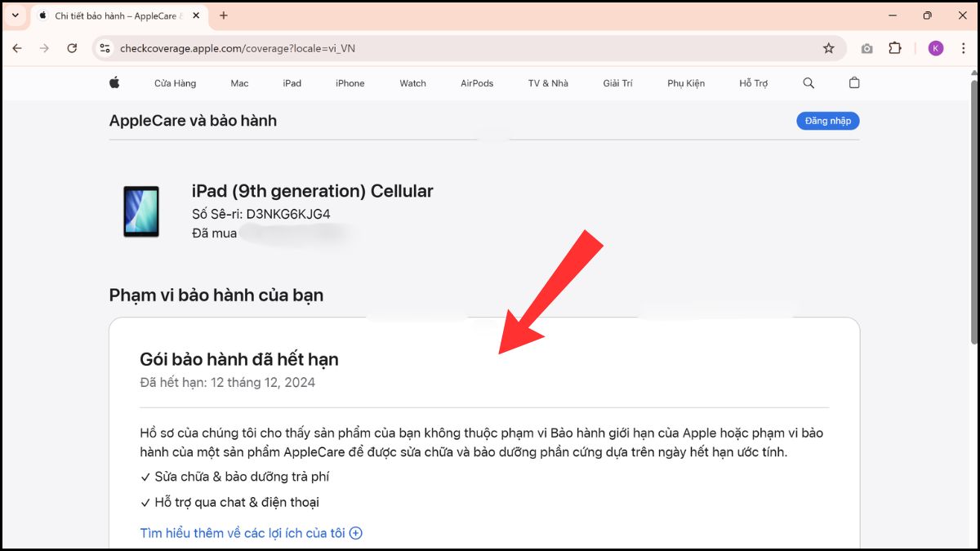Select the iPad menu item
The width and height of the screenshot is (980, 551).
[292, 82]
